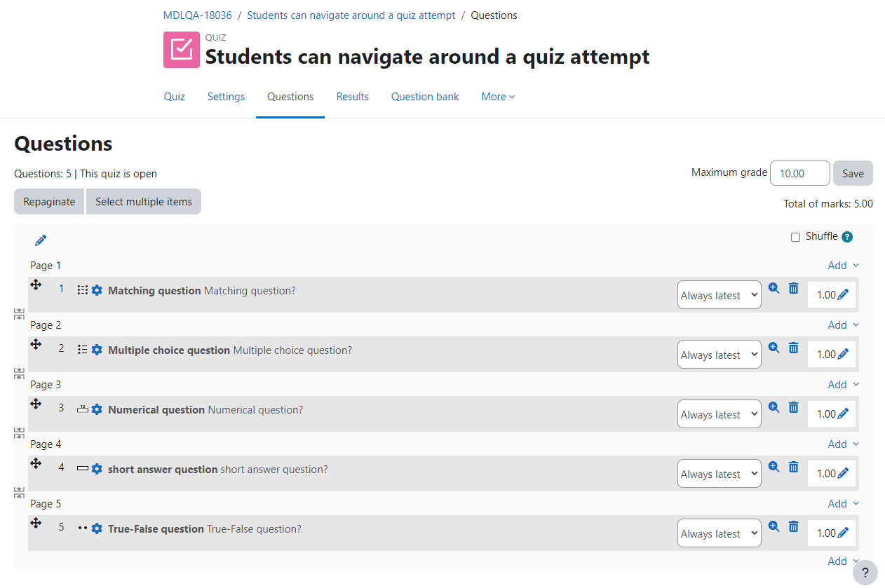Image resolution: width=885 pixels, height=588 pixels.
Task: Expand the Add menu on Page 1
Action: [844, 265]
